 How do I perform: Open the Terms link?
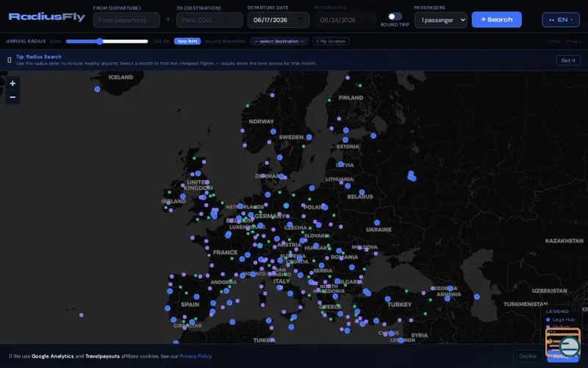click(x=553, y=41)
